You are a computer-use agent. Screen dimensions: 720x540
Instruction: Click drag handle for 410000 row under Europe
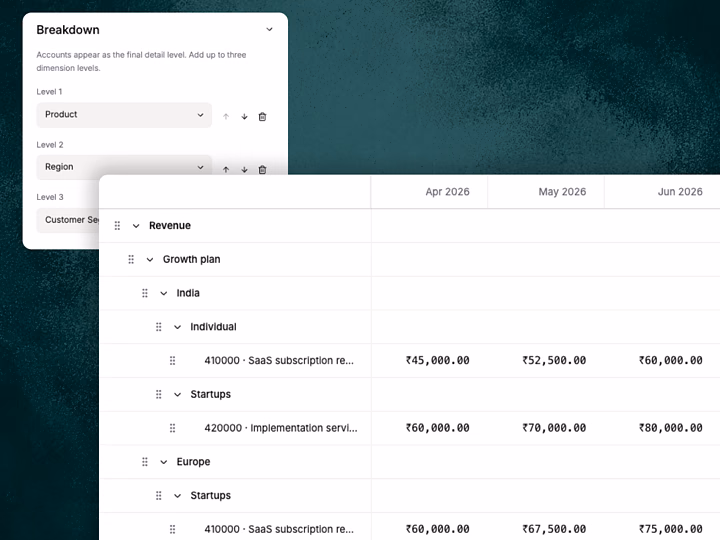[172, 529]
